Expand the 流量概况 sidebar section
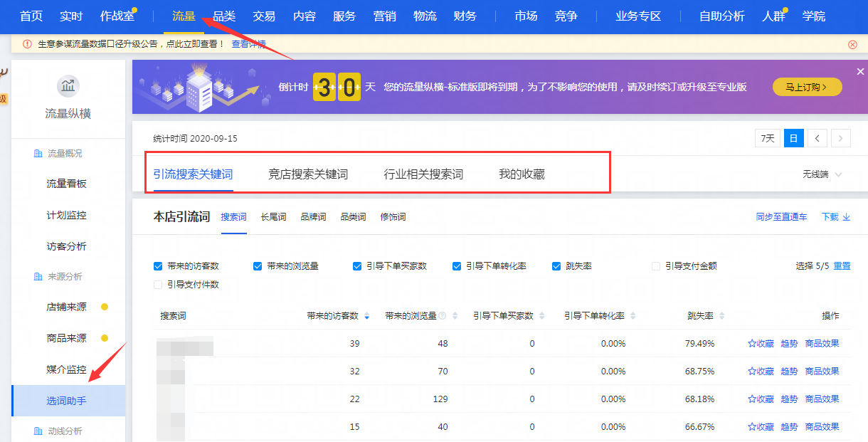 64,154
